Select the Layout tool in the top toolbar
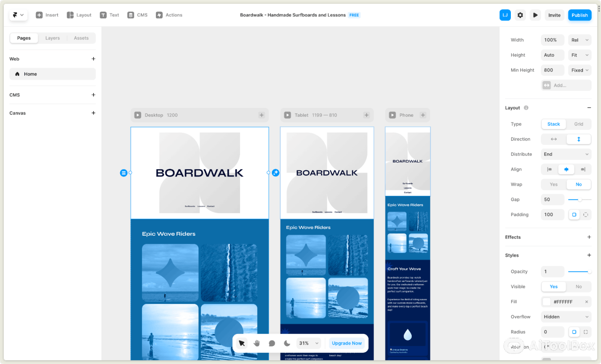 coord(79,15)
